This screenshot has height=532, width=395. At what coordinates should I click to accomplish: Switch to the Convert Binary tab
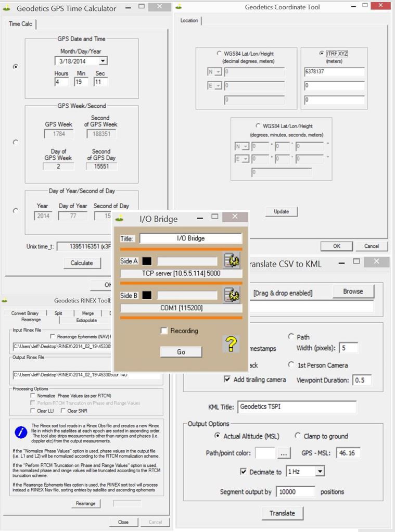tap(26, 313)
